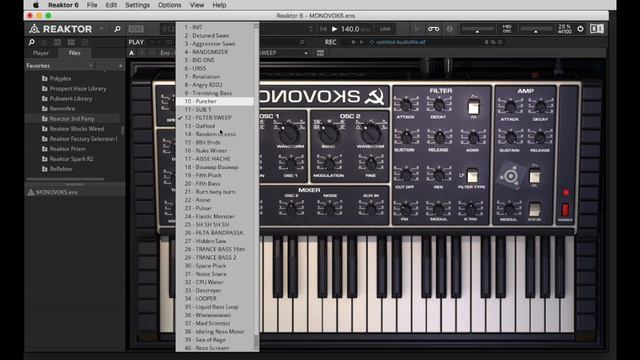Toggle the panel layout icon at far right
This screenshot has width=640, height=360.
point(597,29)
